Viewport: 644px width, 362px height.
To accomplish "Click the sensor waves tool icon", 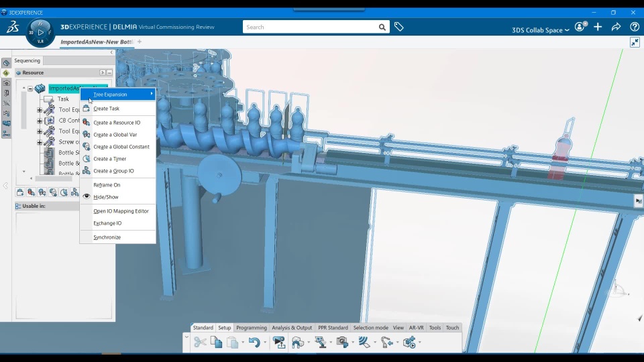I will [x=364, y=343].
